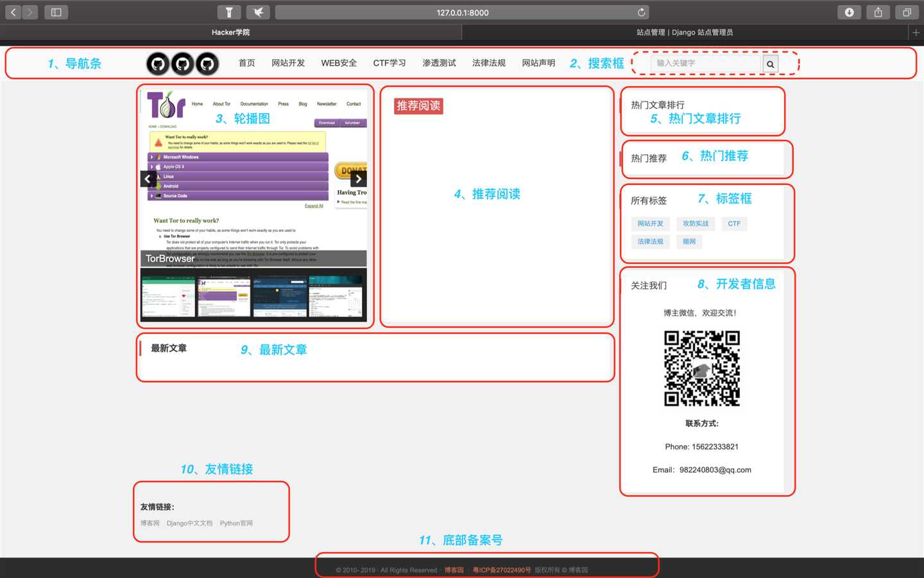Click the bird-shaped extension icon in toolbar
The height and width of the screenshot is (578, 924).
click(257, 12)
